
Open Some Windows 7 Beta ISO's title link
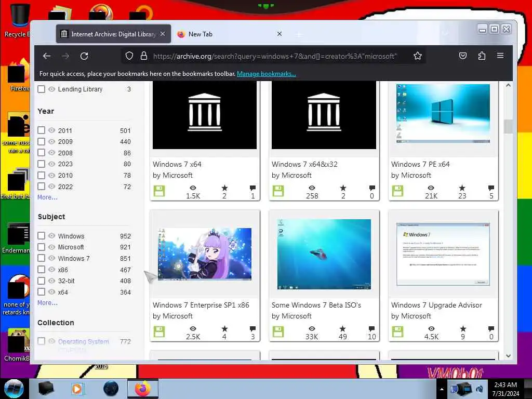316,305
